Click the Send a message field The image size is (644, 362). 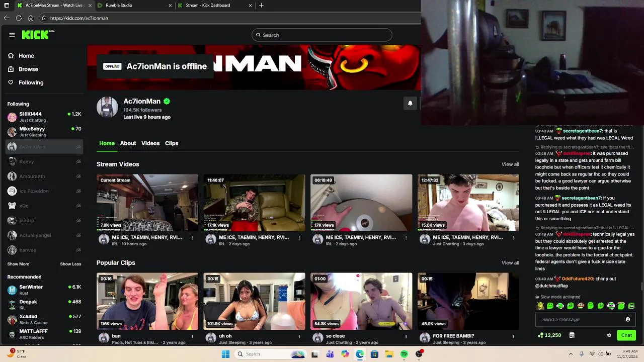[586, 319]
